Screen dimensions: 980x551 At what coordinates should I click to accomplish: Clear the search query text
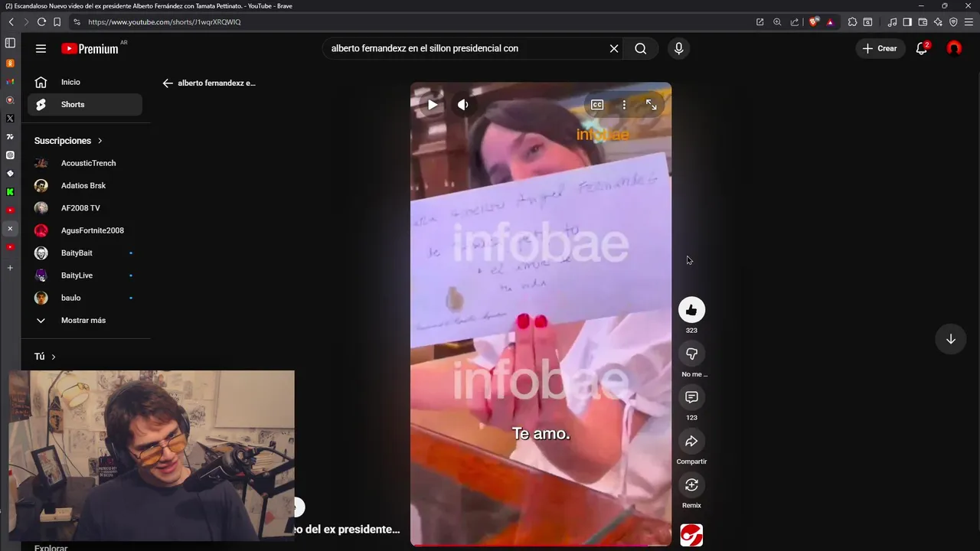tap(614, 48)
